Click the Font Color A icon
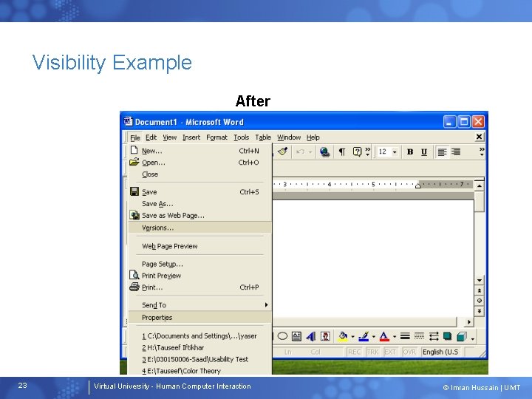This screenshot has height=399, width=532. click(x=384, y=336)
